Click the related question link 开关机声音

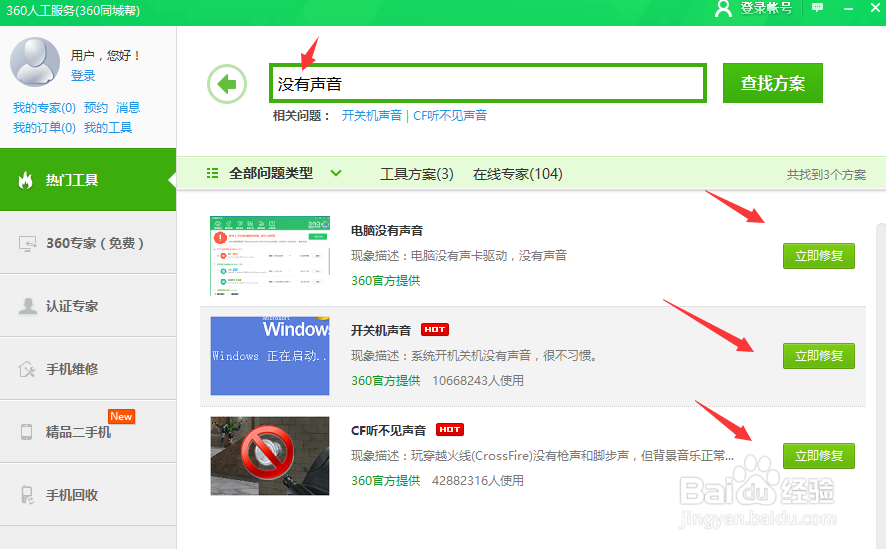point(371,116)
